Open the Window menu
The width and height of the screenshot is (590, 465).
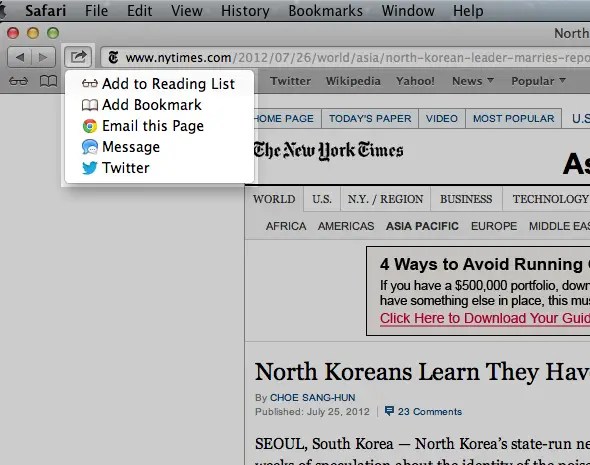point(408,11)
